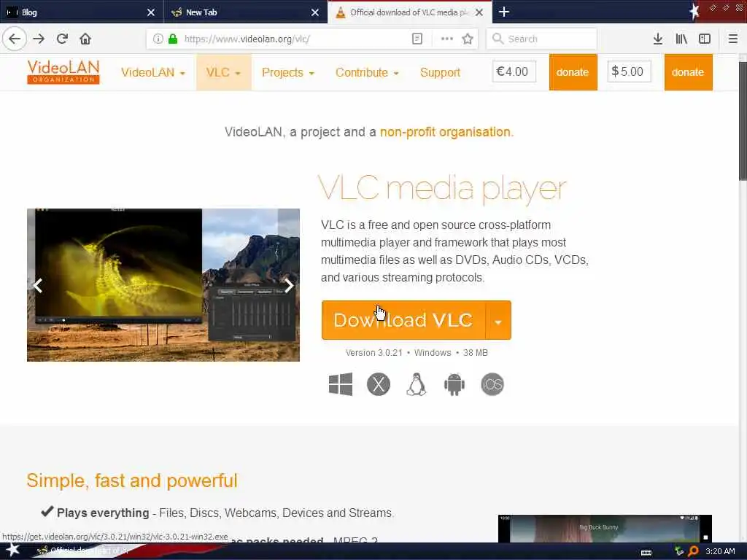This screenshot has width=747, height=560.
Task: Open the library bookshelf icon
Action: click(681, 39)
